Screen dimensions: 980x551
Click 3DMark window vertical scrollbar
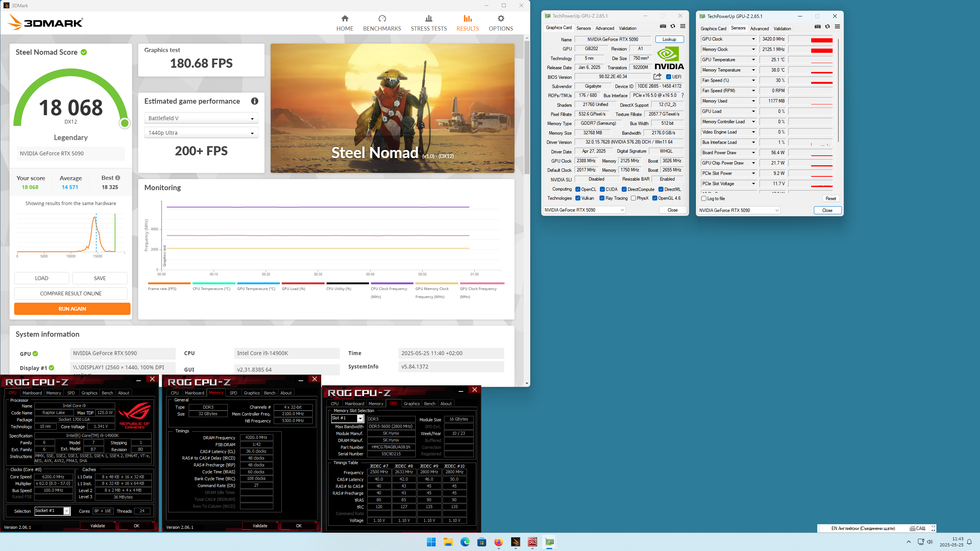pyautogui.click(x=527, y=107)
